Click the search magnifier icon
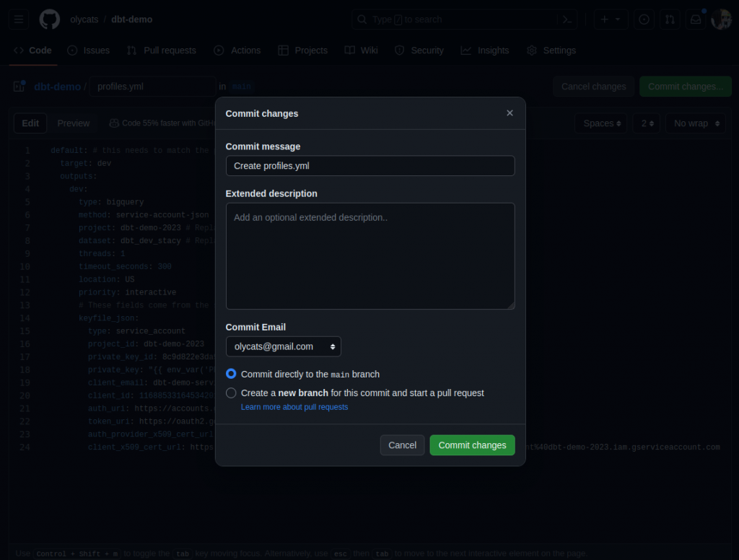The image size is (739, 560). point(362,19)
